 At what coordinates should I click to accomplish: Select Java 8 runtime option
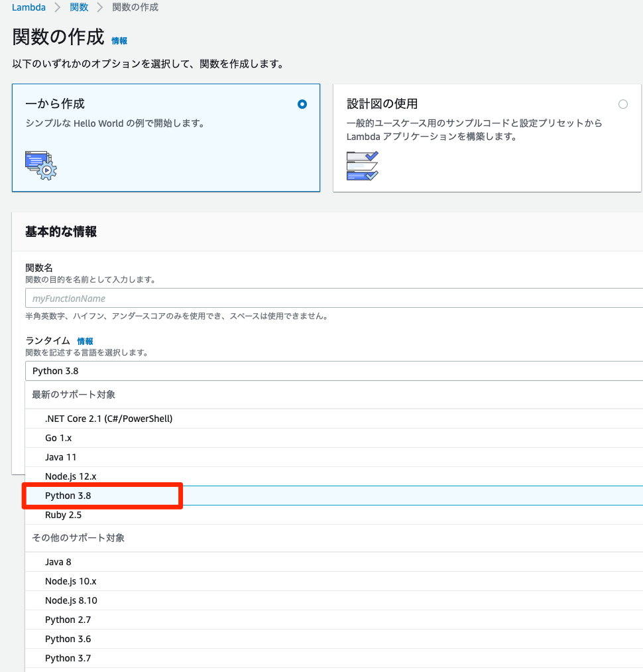pyautogui.click(x=58, y=562)
